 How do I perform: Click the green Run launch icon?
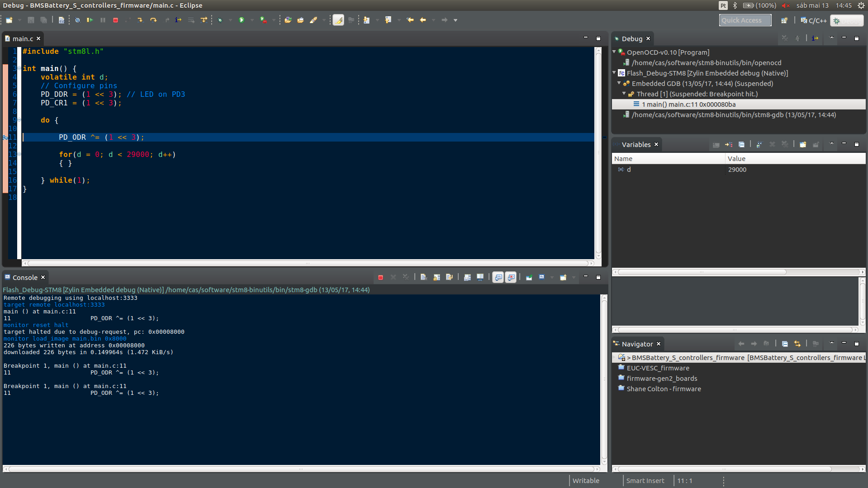coord(242,20)
